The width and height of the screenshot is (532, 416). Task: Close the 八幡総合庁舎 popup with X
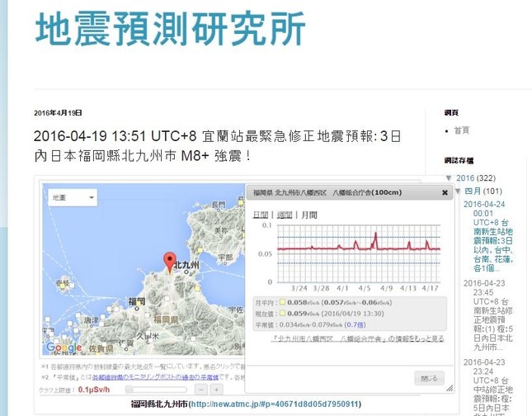(445, 193)
